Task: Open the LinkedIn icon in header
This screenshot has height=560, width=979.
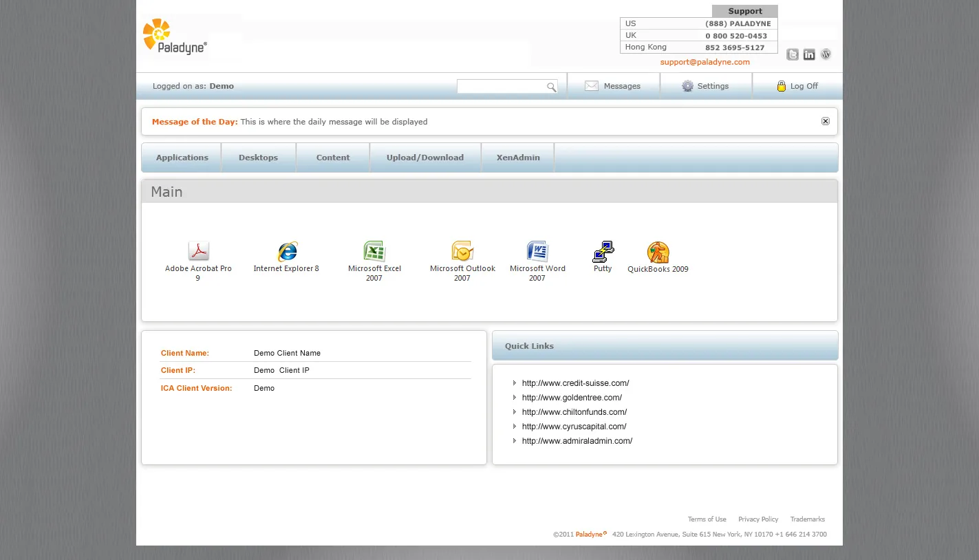Action: [x=809, y=54]
